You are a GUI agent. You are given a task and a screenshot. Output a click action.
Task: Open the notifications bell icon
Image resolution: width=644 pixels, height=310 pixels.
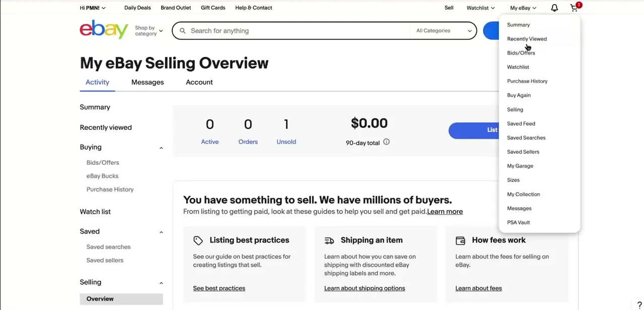pyautogui.click(x=554, y=8)
